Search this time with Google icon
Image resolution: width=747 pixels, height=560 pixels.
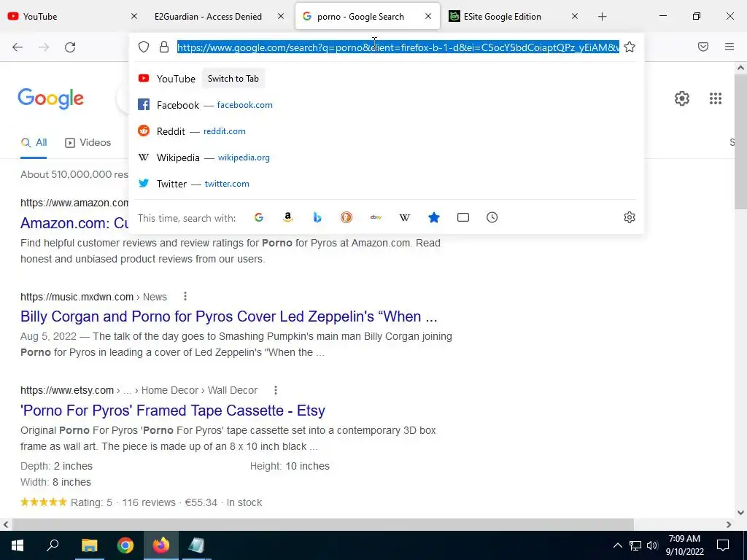pos(259,217)
